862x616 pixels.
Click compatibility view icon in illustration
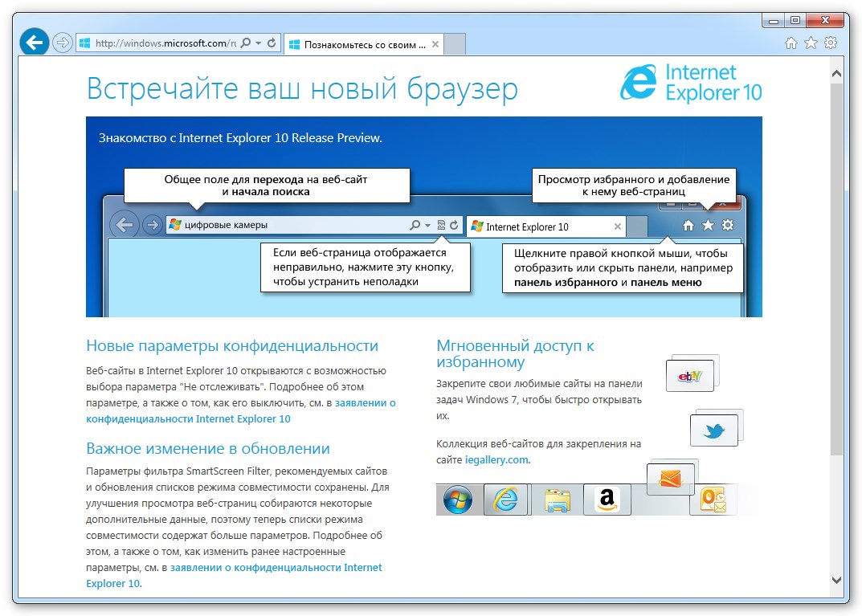pyautogui.click(x=441, y=225)
